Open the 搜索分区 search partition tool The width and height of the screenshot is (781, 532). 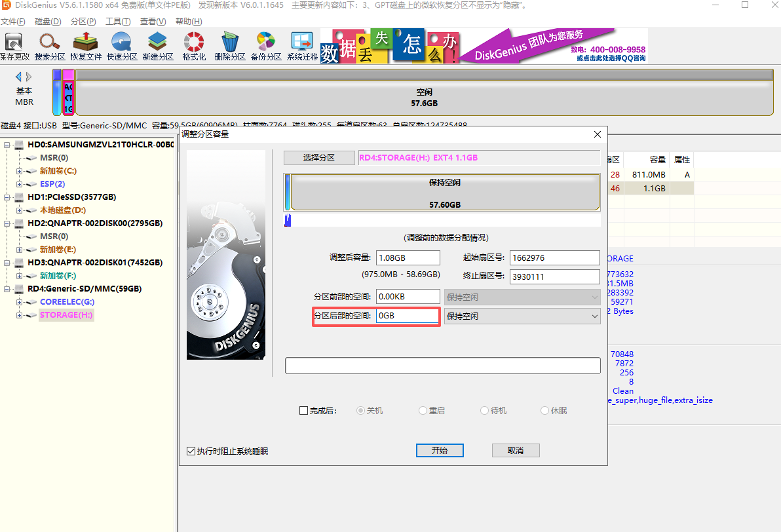(x=50, y=46)
